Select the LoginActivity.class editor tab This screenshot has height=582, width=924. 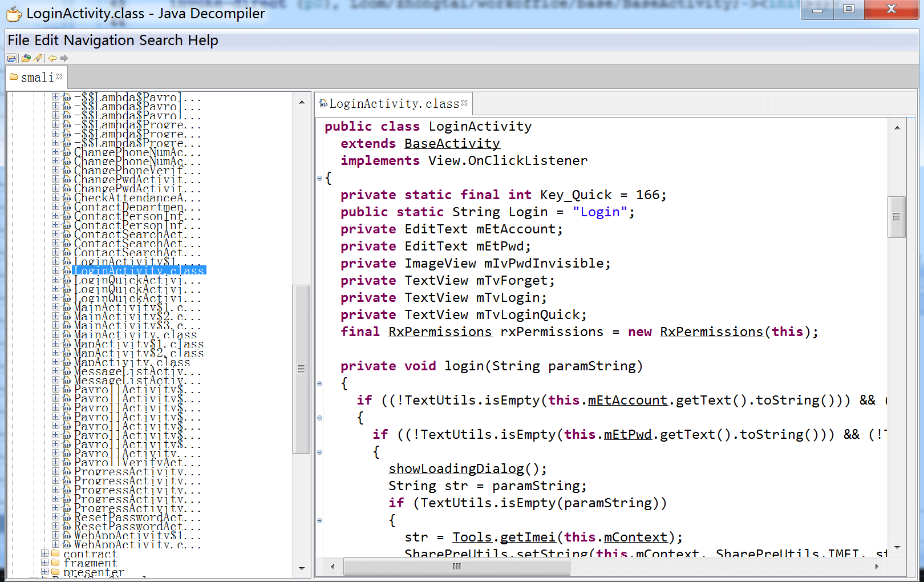click(394, 103)
